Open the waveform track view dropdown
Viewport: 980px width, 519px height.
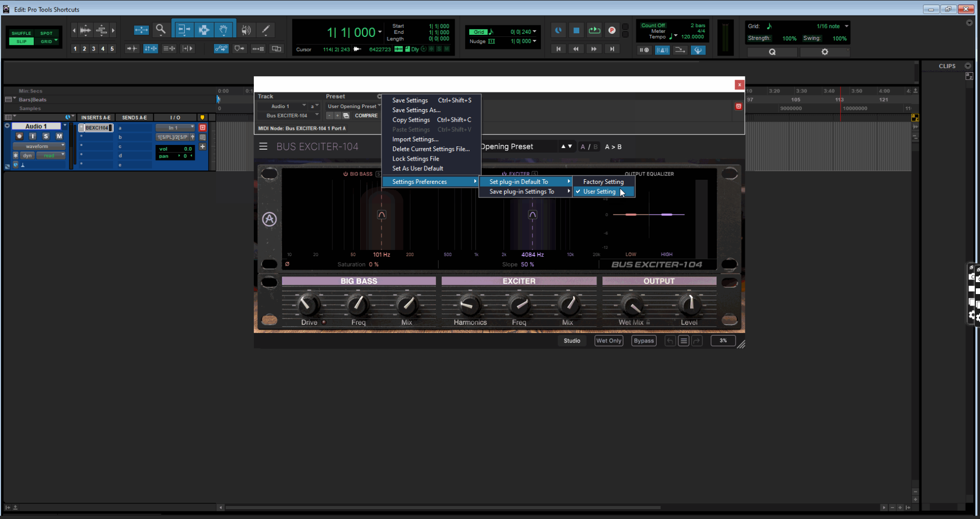[39, 146]
